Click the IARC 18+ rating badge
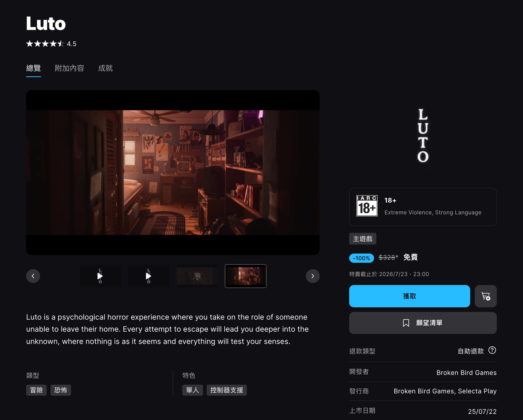This screenshot has height=420, width=523. click(x=367, y=206)
